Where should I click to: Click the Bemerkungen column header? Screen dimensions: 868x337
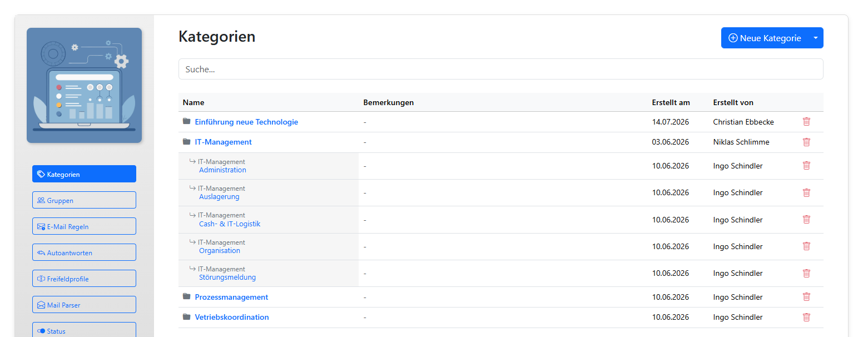click(389, 102)
